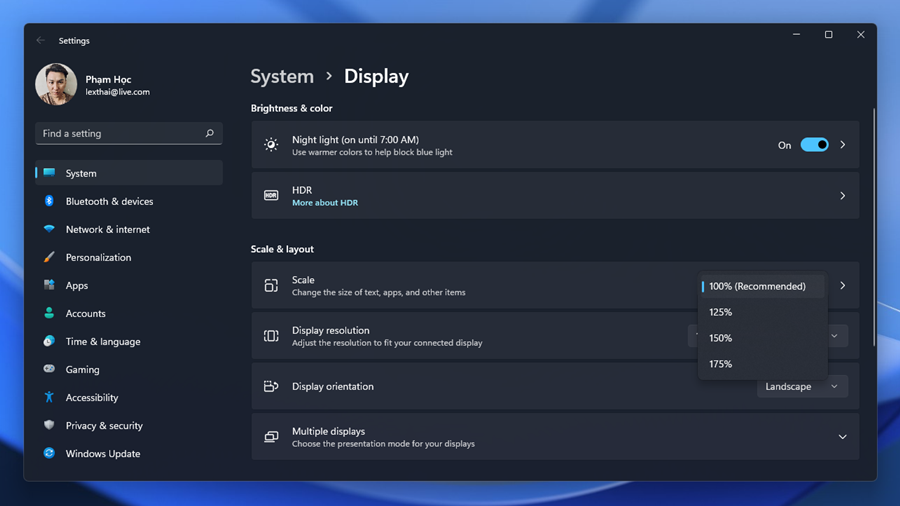
Task: Click the Multiple displays icon
Action: tap(271, 437)
